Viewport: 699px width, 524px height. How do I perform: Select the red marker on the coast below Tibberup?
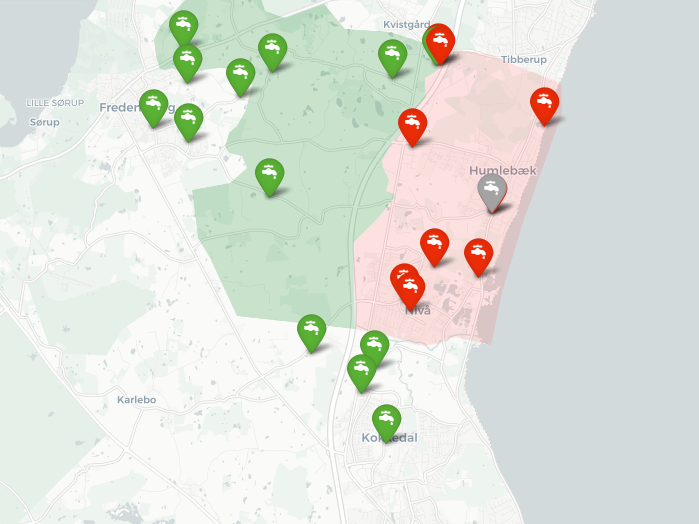point(544,105)
